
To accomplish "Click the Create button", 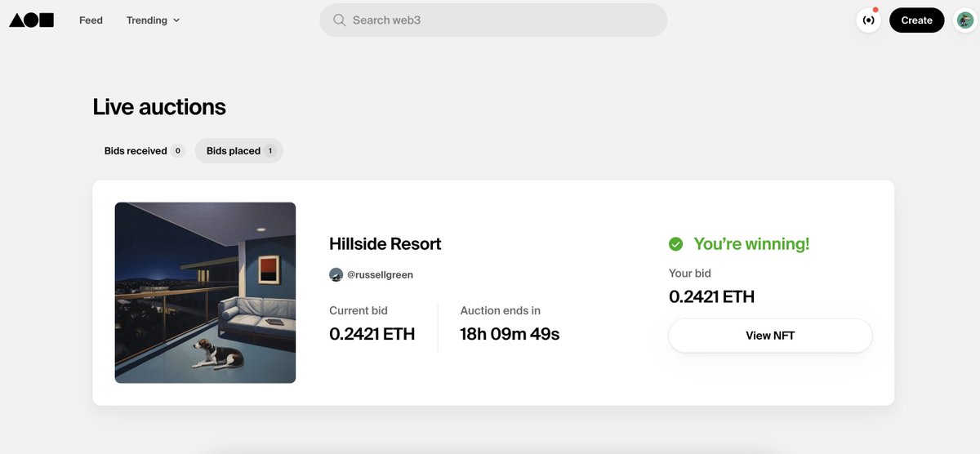I will (916, 20).
